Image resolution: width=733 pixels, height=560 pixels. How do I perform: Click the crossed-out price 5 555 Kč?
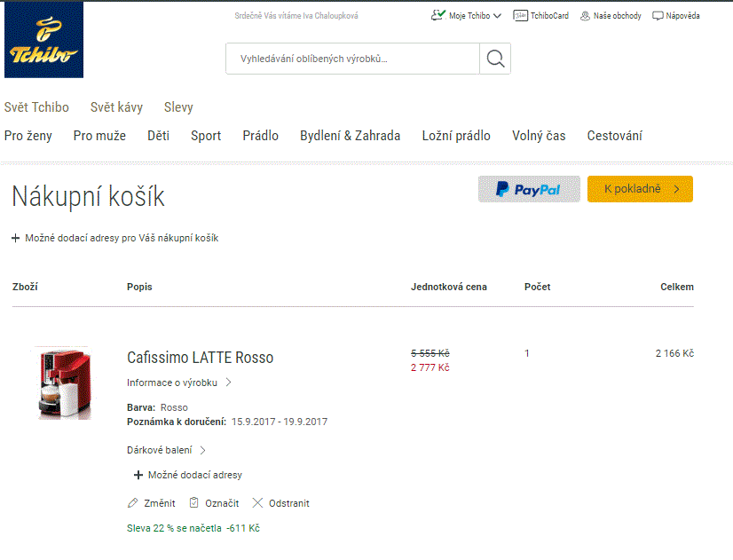430,353
